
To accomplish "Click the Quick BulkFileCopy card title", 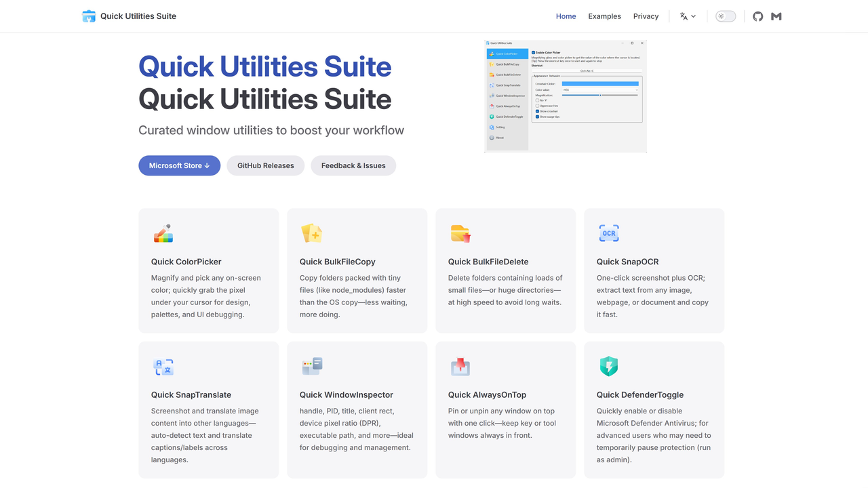I will point(337,262).
